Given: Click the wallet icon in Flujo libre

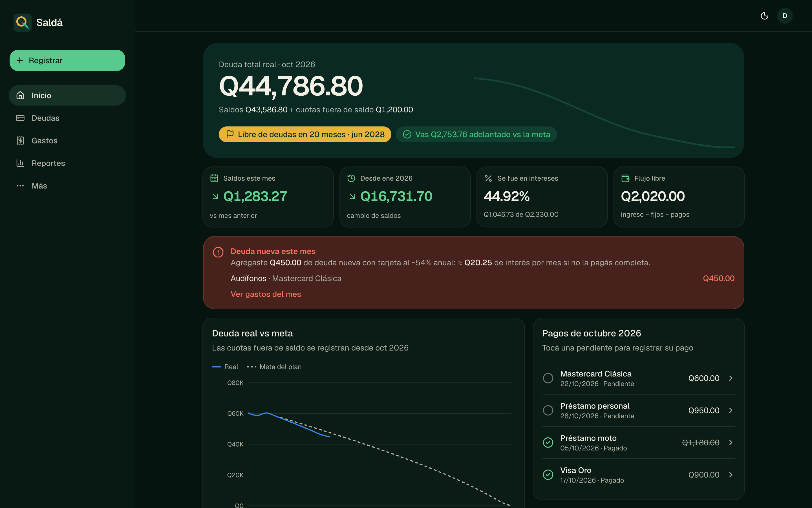Looking at the screenshot, I should pyautogui.click(x=625, y=178).
